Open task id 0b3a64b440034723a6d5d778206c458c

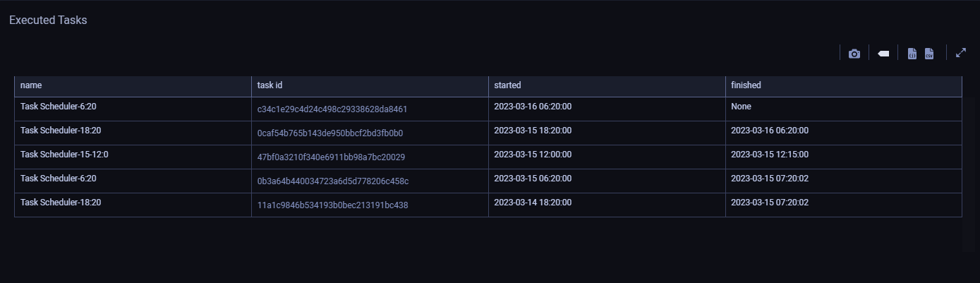pyautogui.click(x=333, y=181)
